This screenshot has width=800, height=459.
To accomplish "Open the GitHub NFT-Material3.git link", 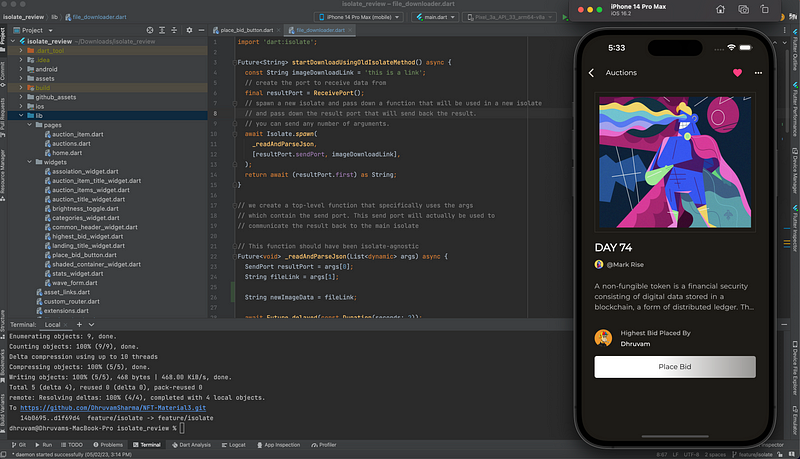I will coord(113,407).
